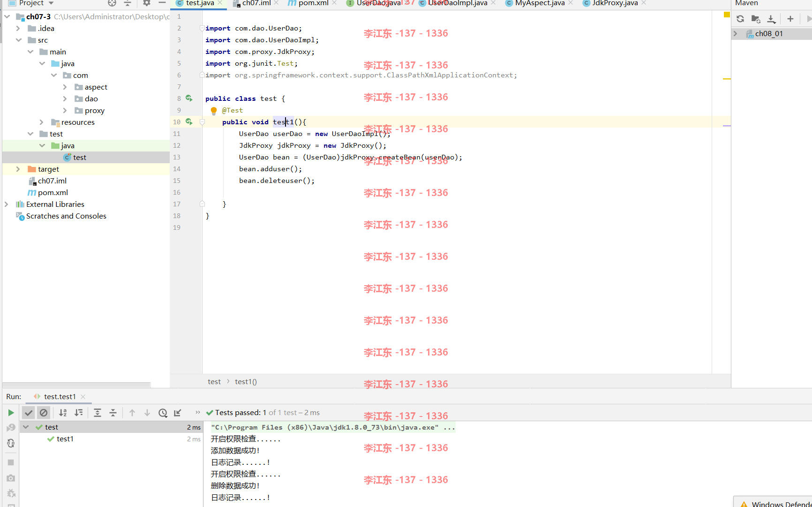Expand all test result nodes

pyautogui.click(x=98, y=413)
